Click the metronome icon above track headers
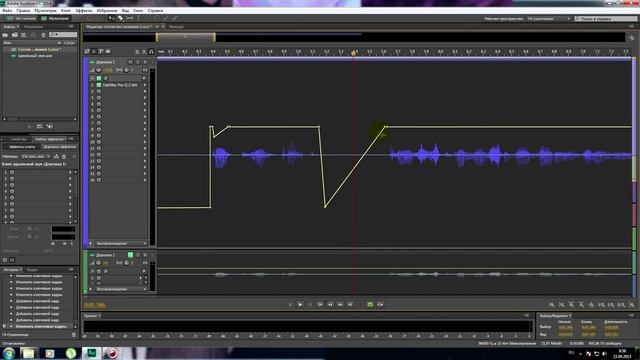This screenshot has height=360, width=640. [x=137, y=52]
